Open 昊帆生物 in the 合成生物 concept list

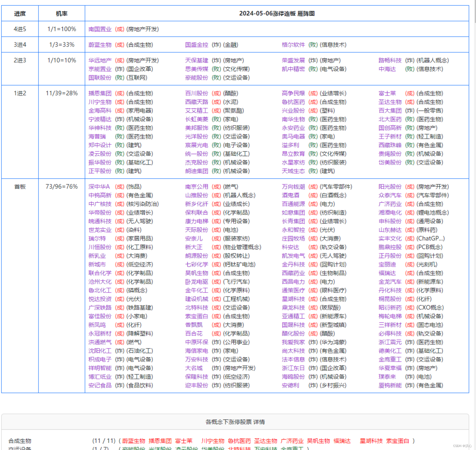pos(318,441)
